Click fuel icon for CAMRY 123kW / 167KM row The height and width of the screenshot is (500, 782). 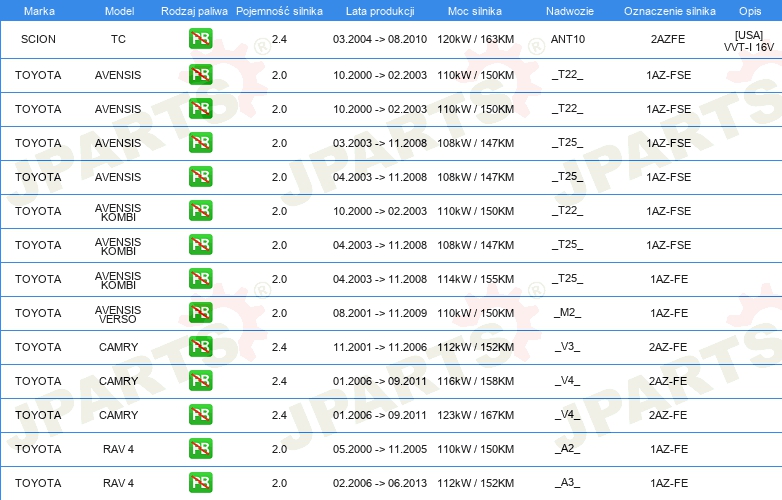[x=200, y=414]
